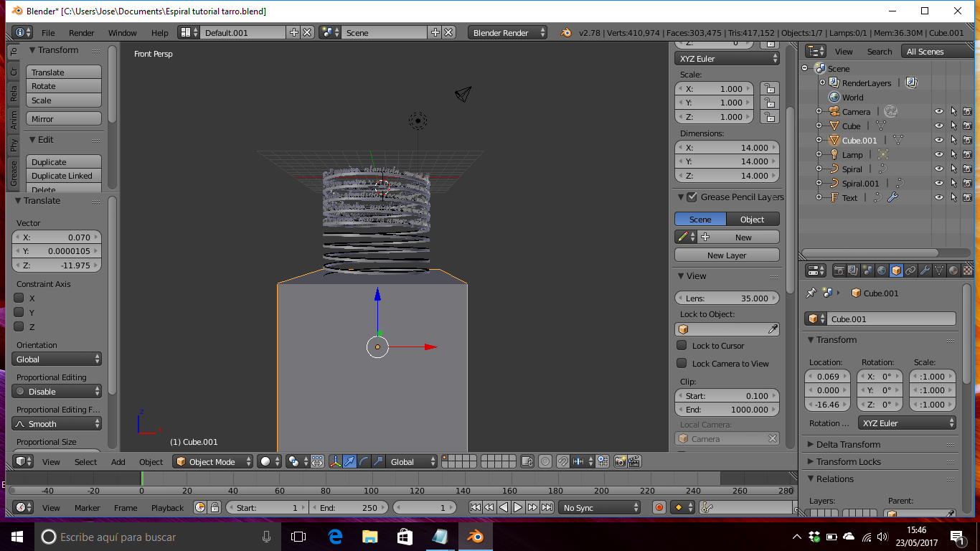Open the Material properties tab
The image size is (980, 551).
[953, 270]
